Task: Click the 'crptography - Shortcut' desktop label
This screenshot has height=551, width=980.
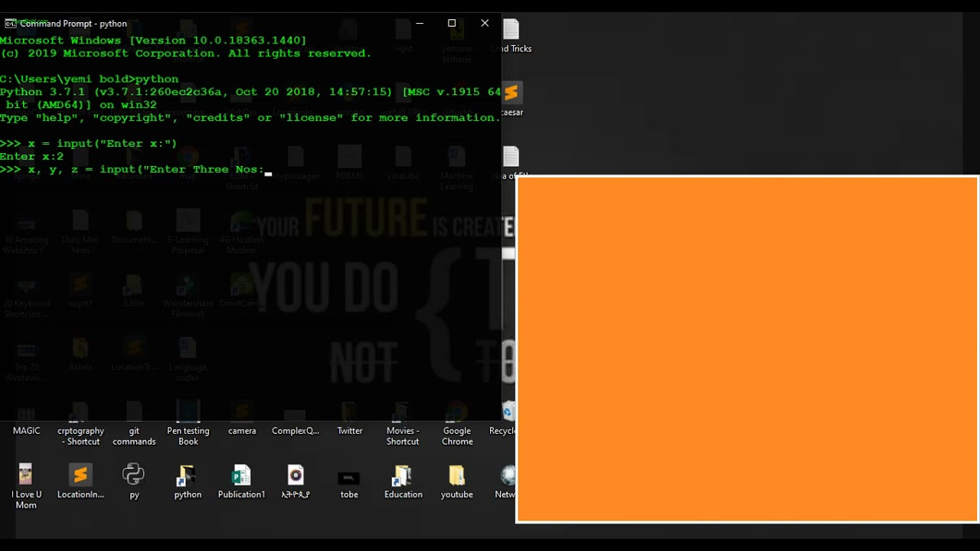Action: (80, 436)
